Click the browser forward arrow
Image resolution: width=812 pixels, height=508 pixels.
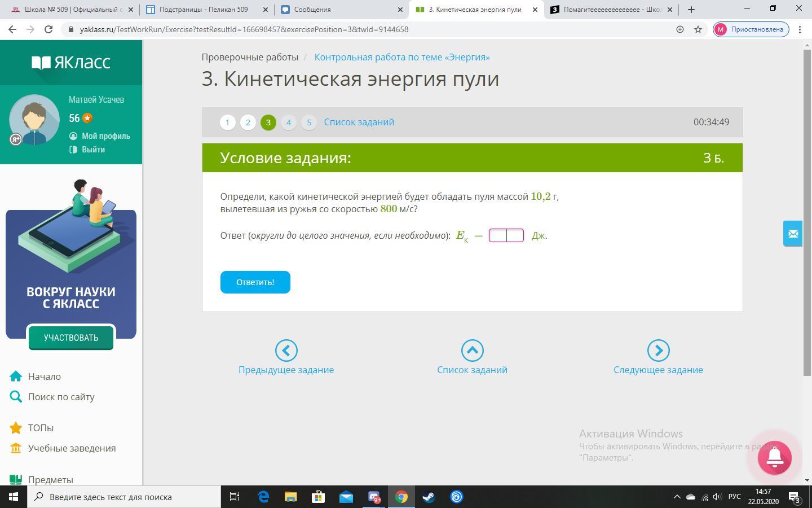[30, 29]
